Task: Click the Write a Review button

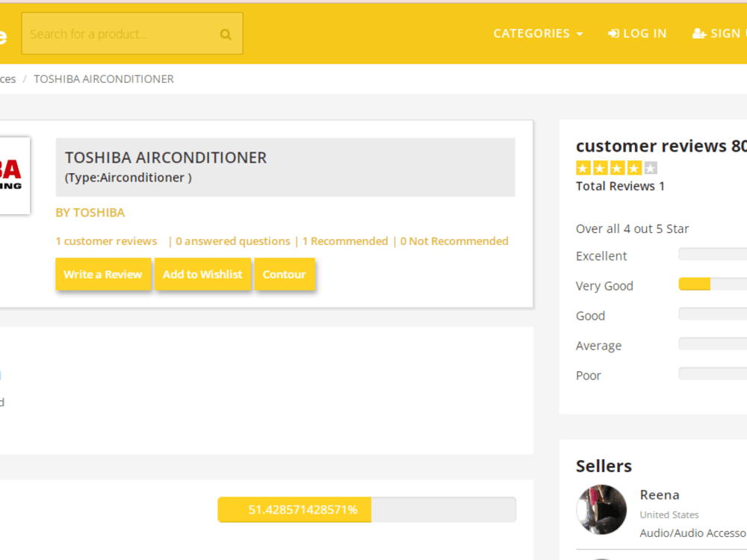Action: point(103,274)
